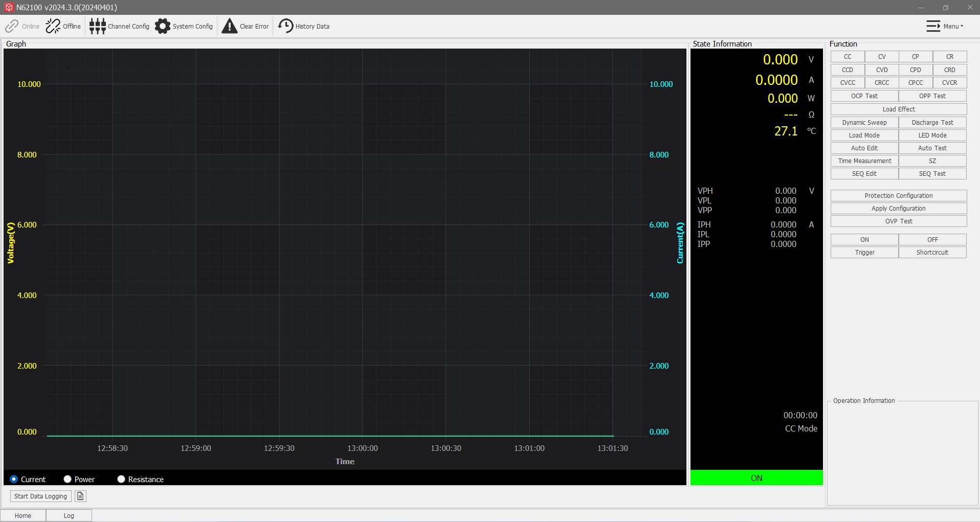Click the IPP current peak label

click(704, 244)
